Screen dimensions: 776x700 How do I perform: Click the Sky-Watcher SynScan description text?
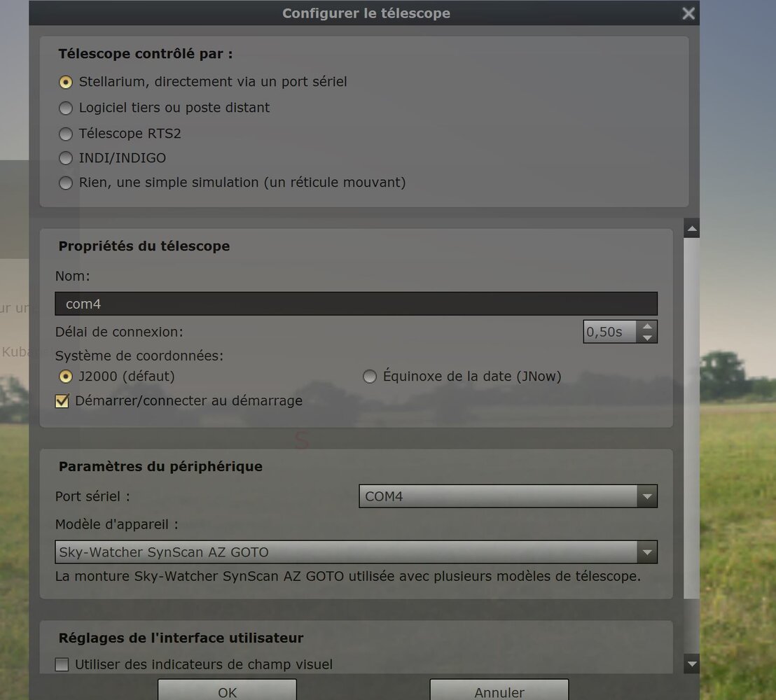(347, 576)
